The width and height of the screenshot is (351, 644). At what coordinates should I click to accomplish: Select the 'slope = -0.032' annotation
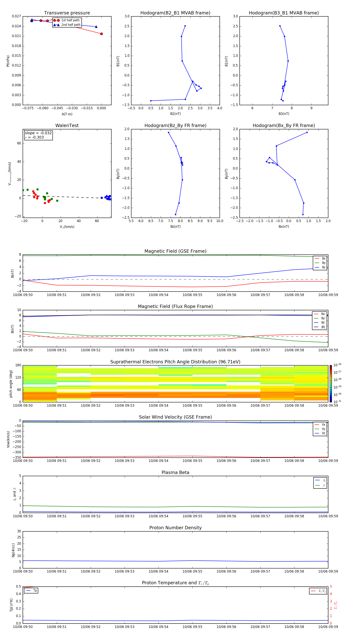(38, 133)
